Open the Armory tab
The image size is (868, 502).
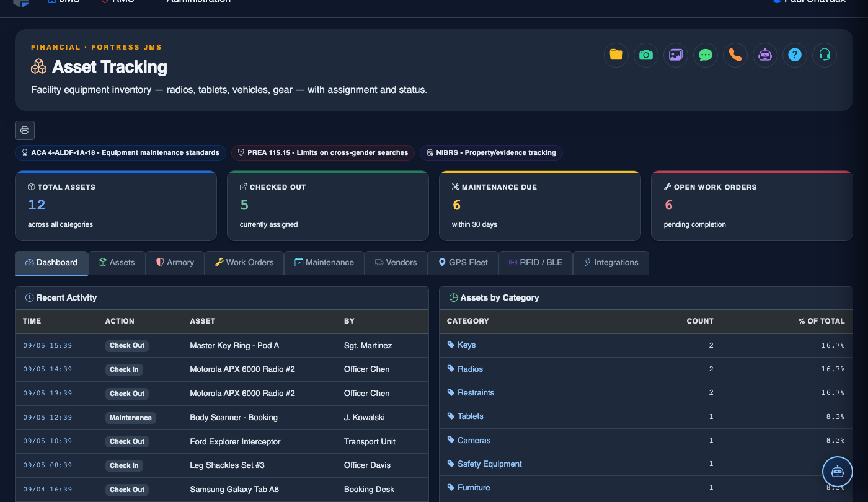[x=175, y=263]
